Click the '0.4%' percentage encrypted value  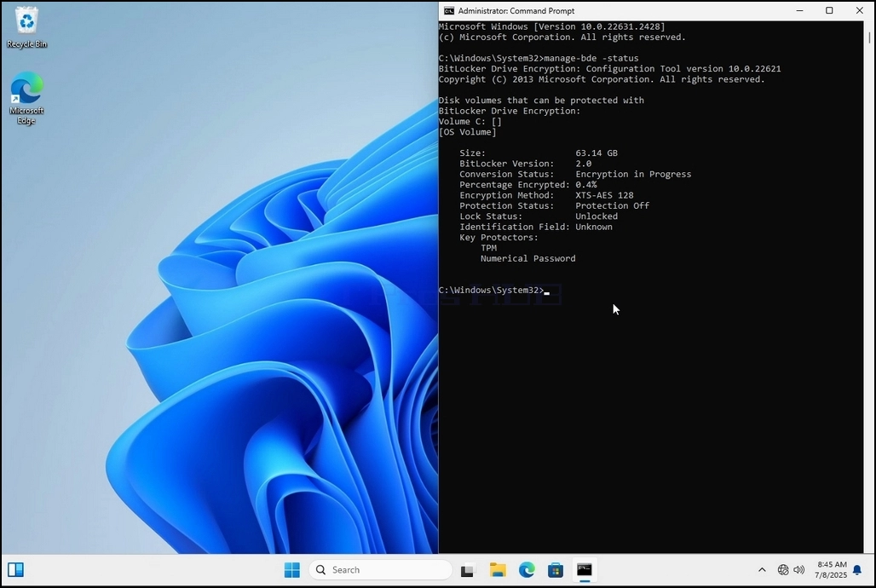(586, 185)
